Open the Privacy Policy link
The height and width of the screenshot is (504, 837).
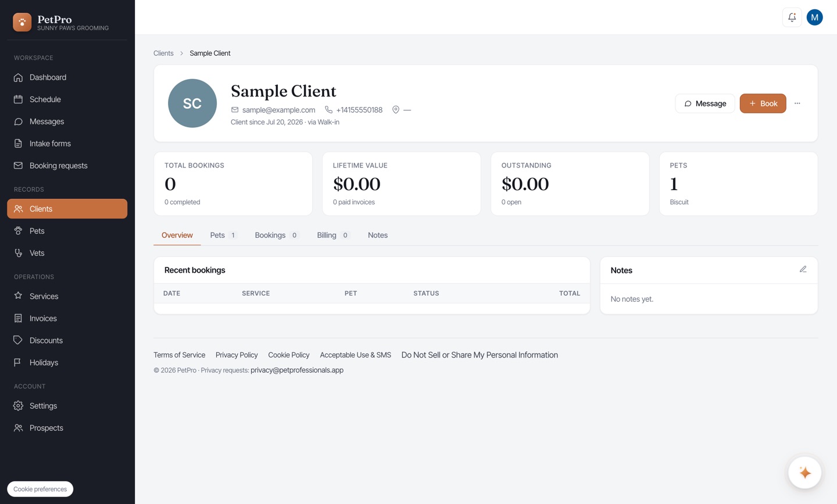[237, 355]
